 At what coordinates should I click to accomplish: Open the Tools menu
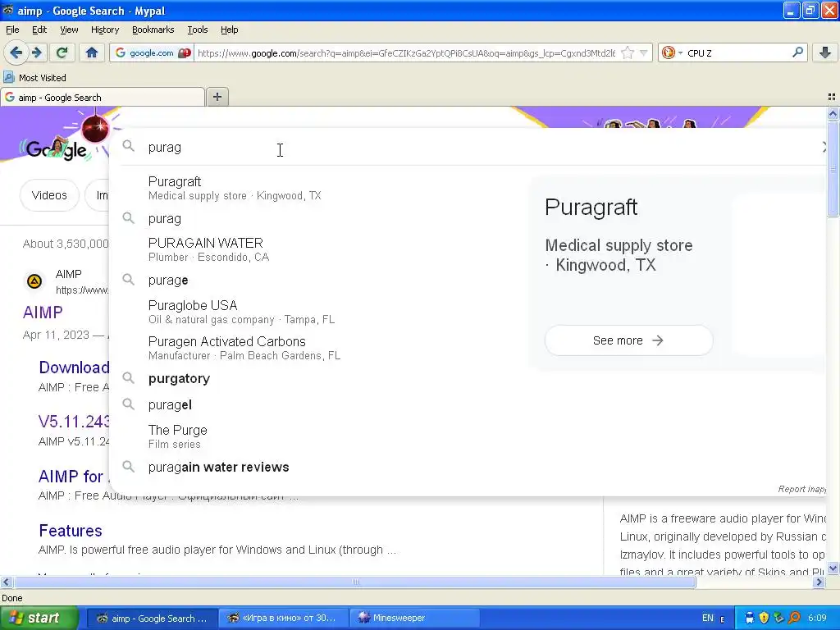coord(198,30)
